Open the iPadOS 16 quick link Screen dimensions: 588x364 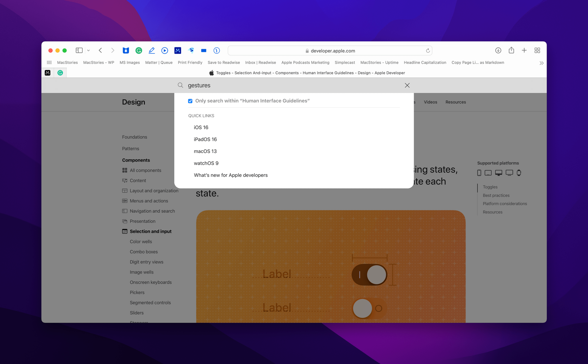tap(205, 139)
